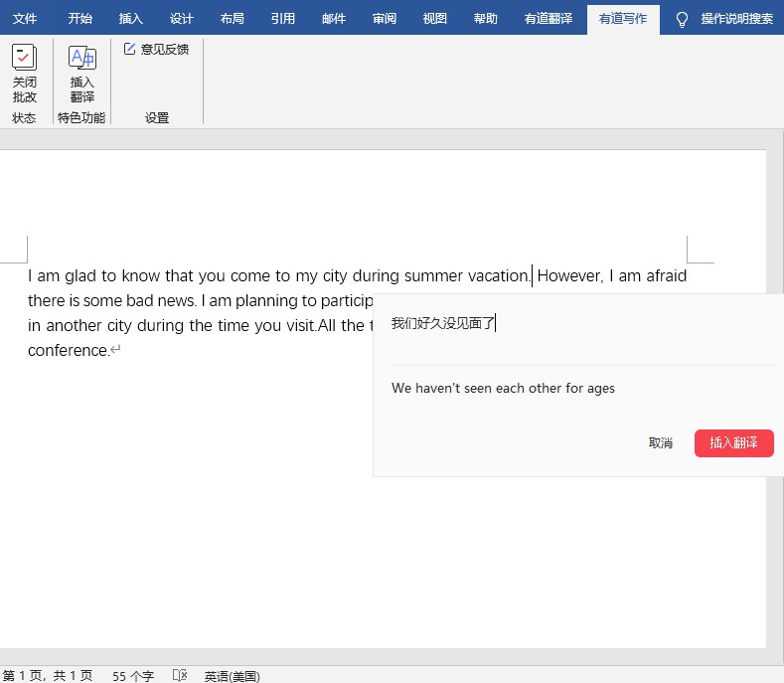The image size is (784, 683).
Task: Click the proofing check icon in status bar
Action: (180, 675)
